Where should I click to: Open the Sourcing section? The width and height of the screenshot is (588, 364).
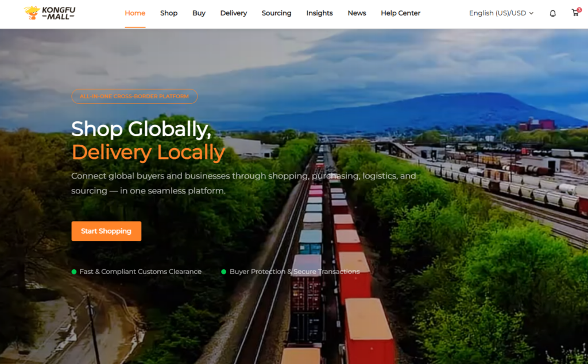click(276, 13)
